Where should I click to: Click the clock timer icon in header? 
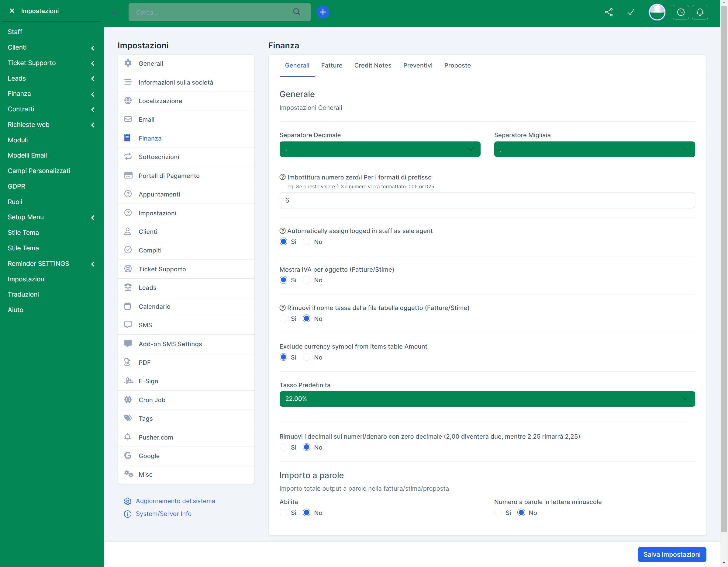680,12
